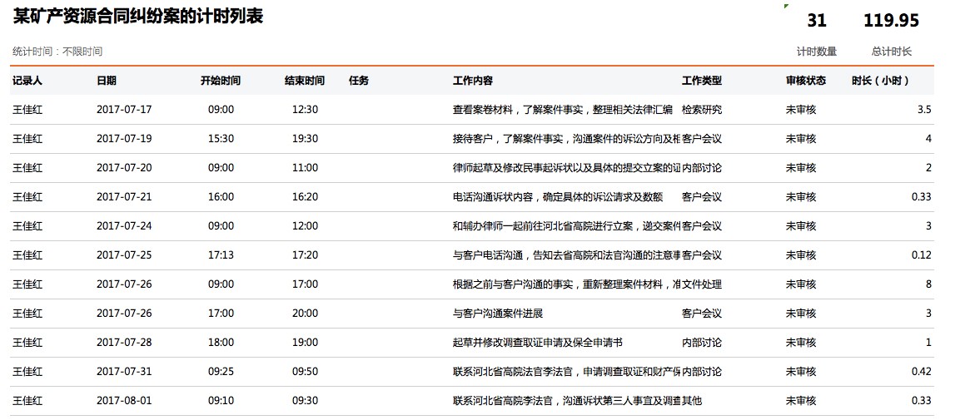The width and height of the screenshot is (980, 420).
Task: Click the 记录人 column header
Action: click(27, 81)
